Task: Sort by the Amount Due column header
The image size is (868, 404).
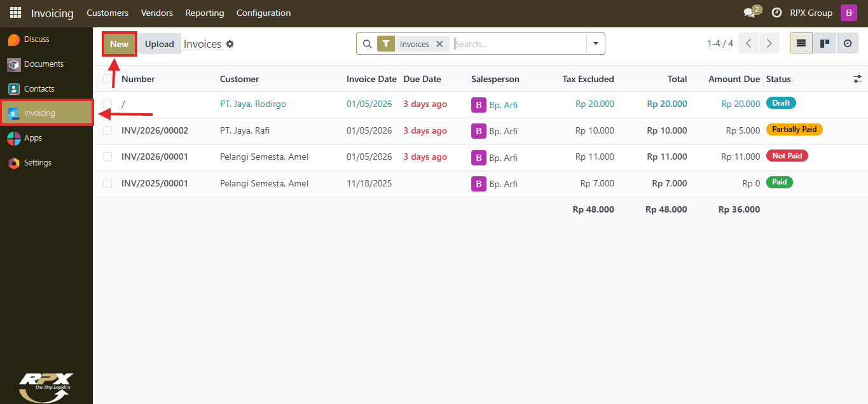Action: 734,79
